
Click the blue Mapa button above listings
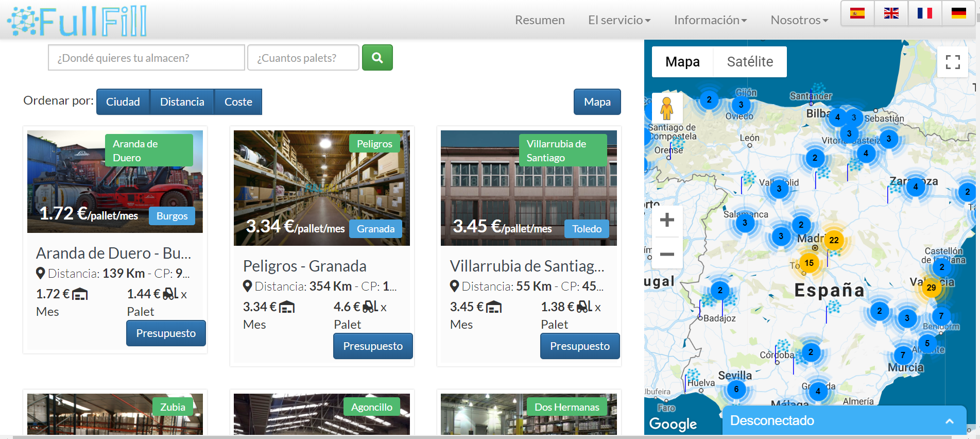click(597, 102)
